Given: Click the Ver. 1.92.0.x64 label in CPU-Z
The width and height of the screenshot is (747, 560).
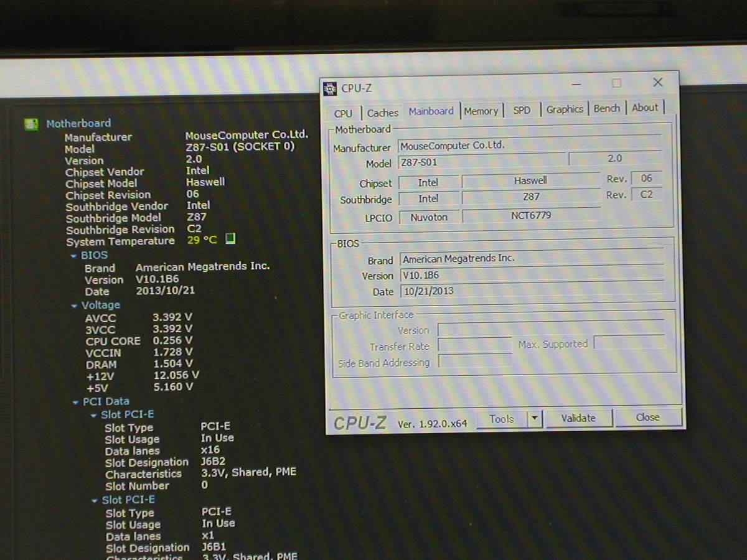Looking at the screenshot, I should tap(432, 424).
